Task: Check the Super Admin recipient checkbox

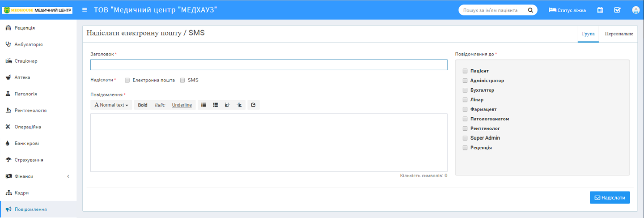Action: (x=465, y=138)
